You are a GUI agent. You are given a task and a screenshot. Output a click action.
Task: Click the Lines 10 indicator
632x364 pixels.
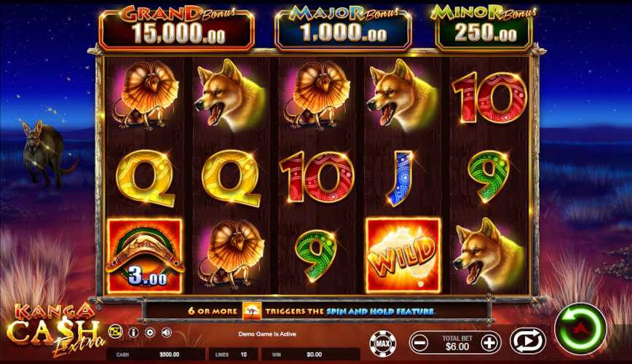point(234,355)
